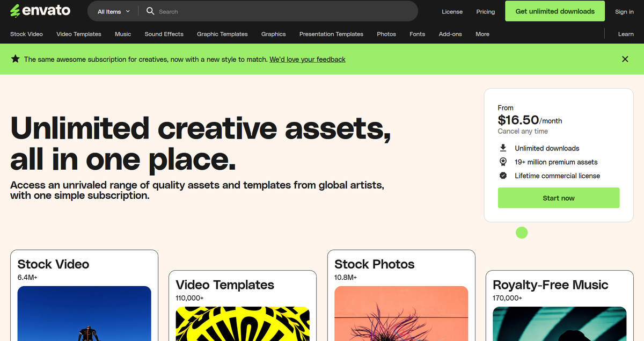Click the 'Cancel any time' text
This screenshot has width=644, height=341.
(x=523, y=131)
